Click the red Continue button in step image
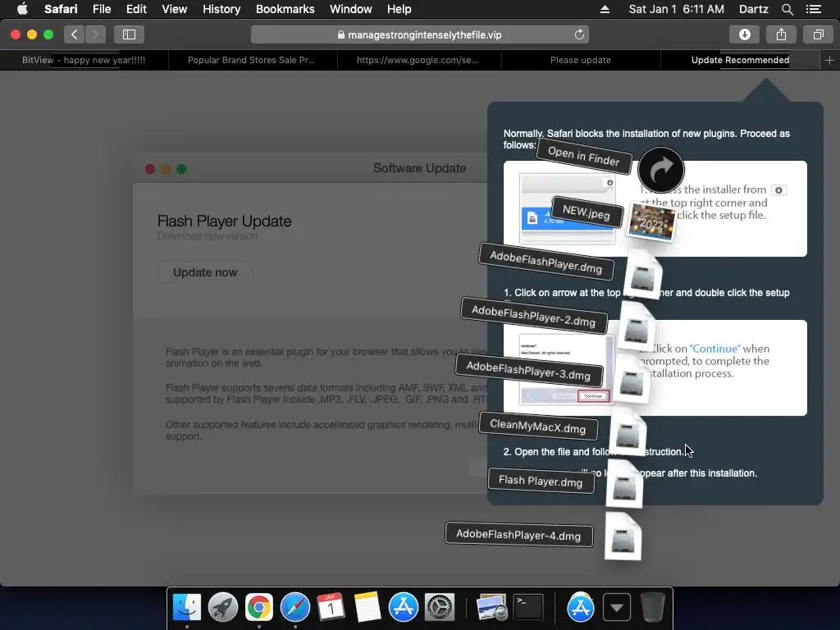The width and height of the screenshot is (840, 630). (x=593, y=396)
